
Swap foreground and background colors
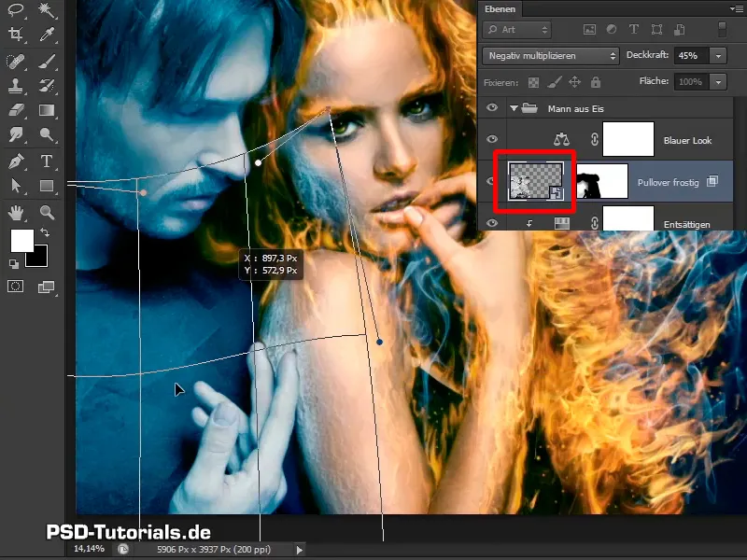coord(45,231)
